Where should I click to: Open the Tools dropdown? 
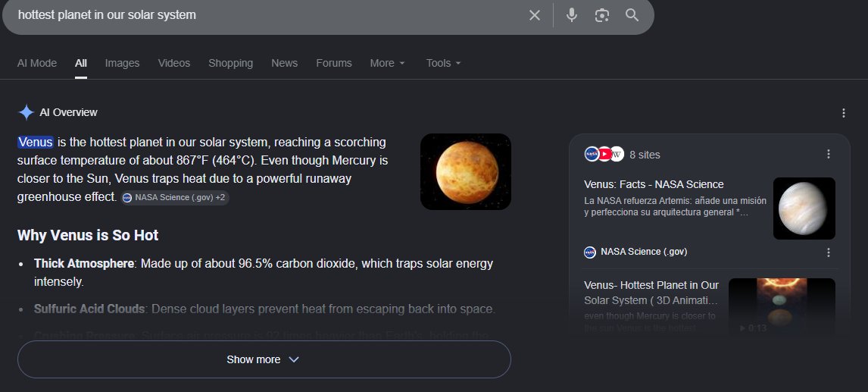443,63
